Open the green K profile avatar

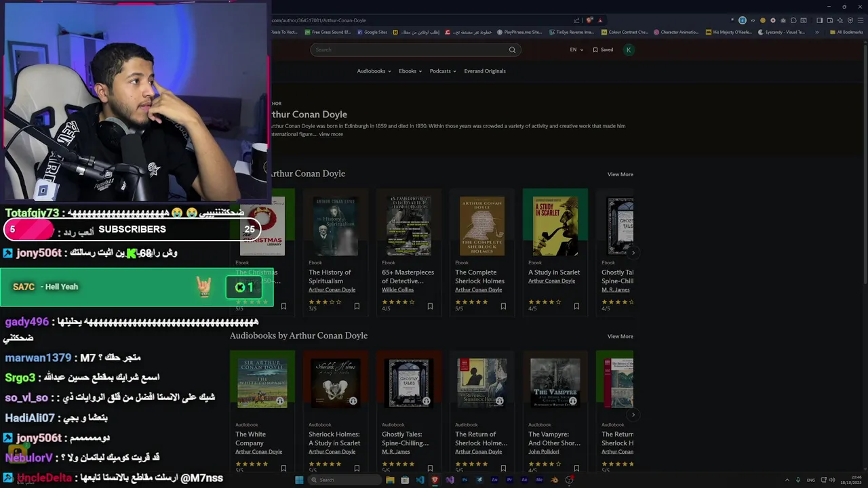629,49
